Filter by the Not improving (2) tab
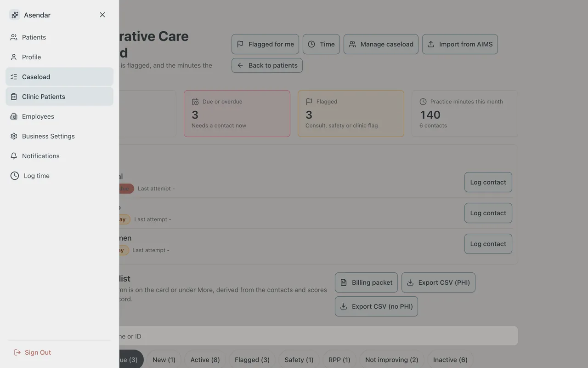 click(392, 360)
